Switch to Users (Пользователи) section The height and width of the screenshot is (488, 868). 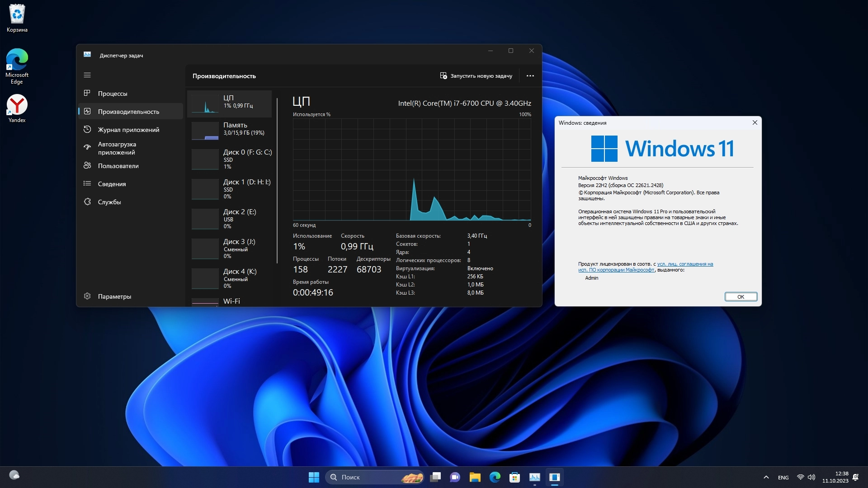pyautogui.click(x=118, y=166)
